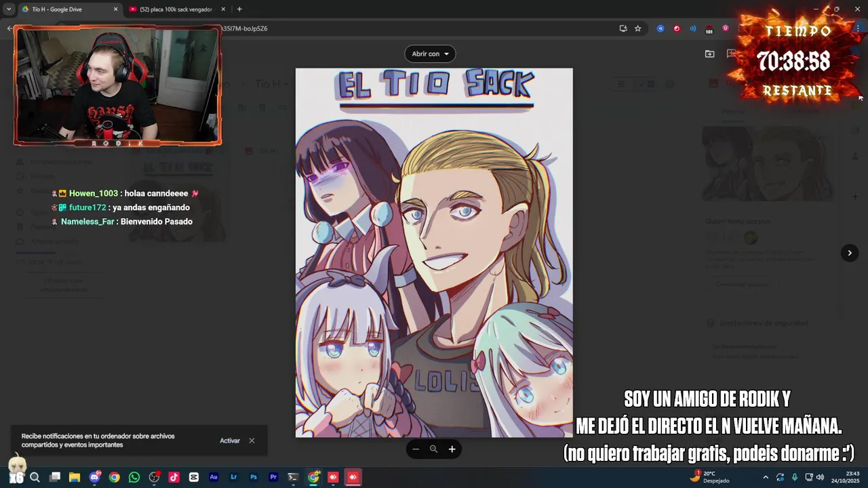Viewport: 868px width, 488px height.
Task: Open File Explorer from the taskbar
Action: pos(75,477)
